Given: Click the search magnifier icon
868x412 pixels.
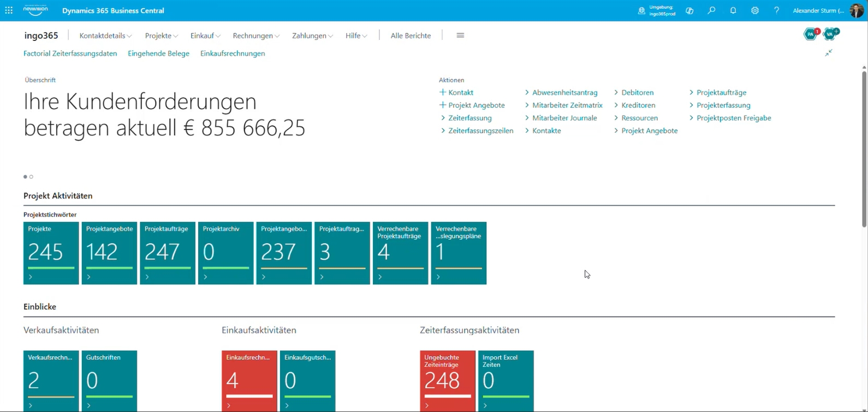Looking at the screenshot, I should (x=711, y=10).
